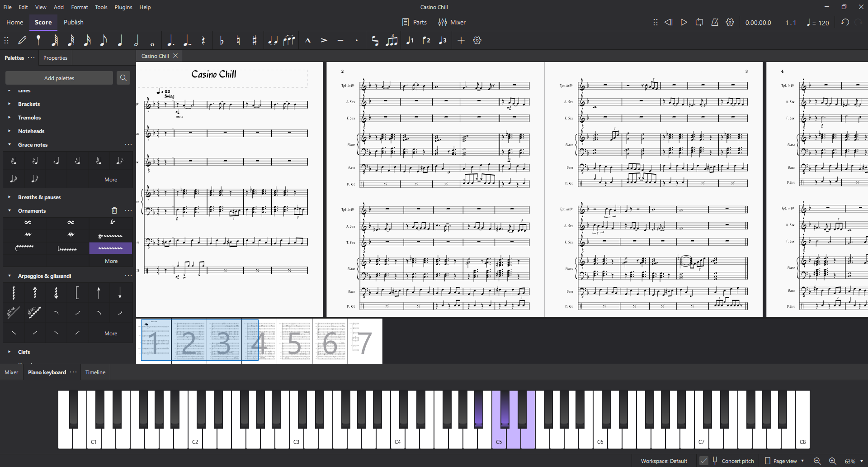Collapse the Grace notes palette
The width and height of the screenshot is (868, 467).
point(9,144)
